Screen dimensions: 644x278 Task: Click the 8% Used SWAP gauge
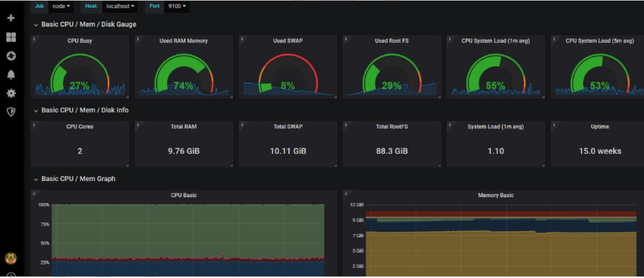[288, 74]
